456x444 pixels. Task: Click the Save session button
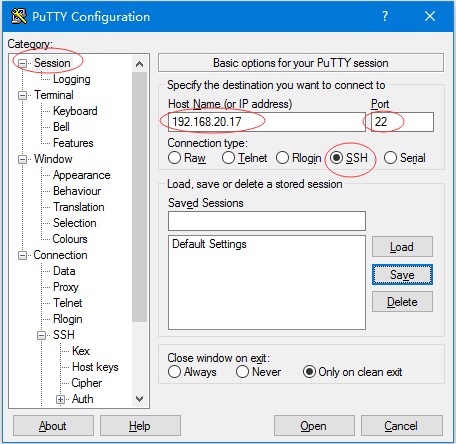coord(402,275)
